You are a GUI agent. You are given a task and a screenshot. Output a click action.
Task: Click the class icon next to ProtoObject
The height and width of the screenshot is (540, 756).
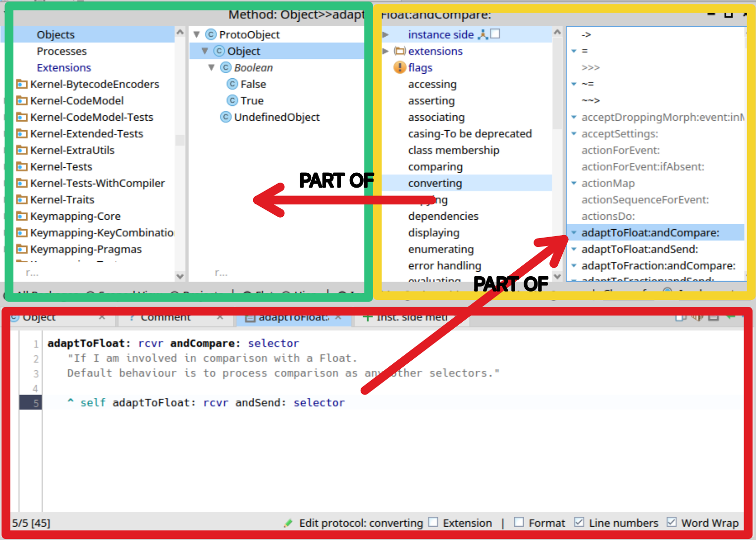coord(211,35)
